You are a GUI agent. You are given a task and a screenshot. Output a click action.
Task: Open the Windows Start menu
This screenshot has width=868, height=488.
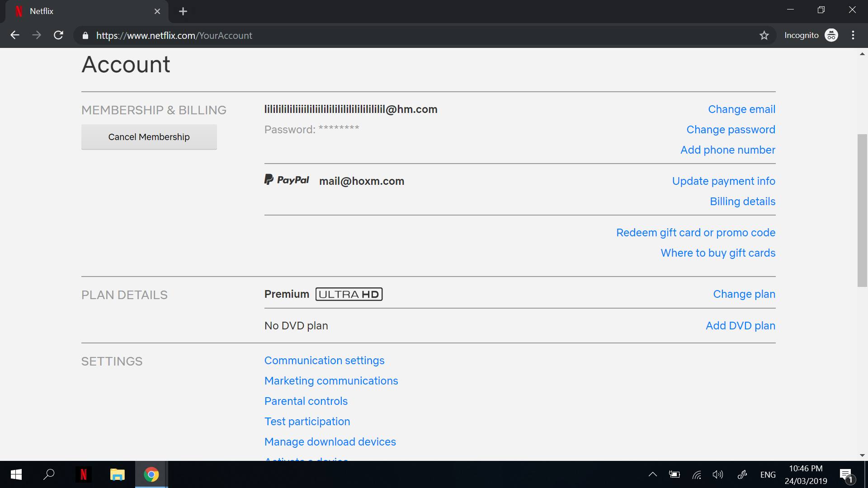16,474
